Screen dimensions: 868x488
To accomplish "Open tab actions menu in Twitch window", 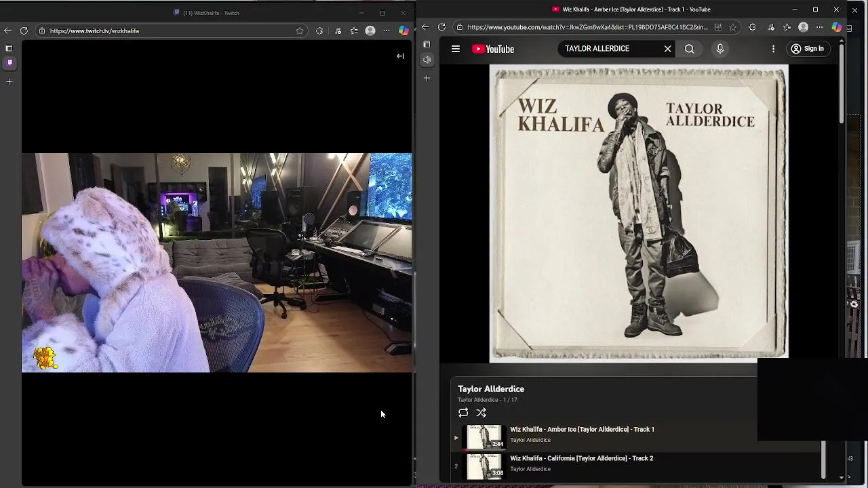I will pos(9,48).
